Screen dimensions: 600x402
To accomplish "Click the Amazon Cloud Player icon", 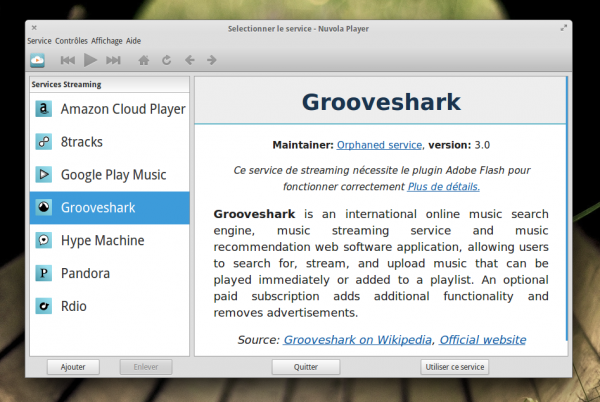I will click(x=44, y=109).
